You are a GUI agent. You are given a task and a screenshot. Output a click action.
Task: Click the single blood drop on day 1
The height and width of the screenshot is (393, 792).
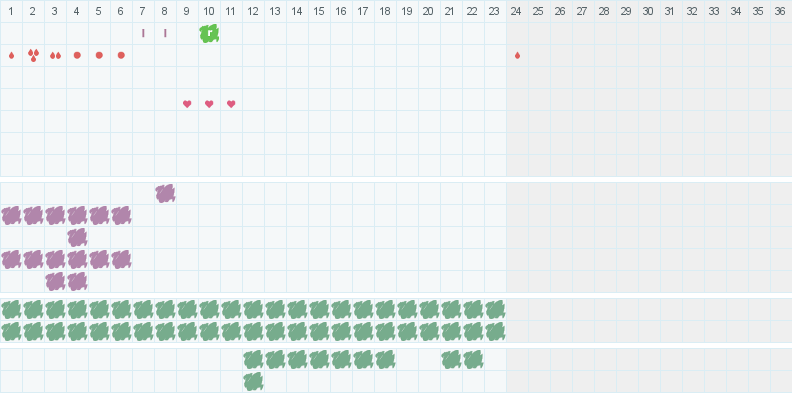[x=11, y=56]
